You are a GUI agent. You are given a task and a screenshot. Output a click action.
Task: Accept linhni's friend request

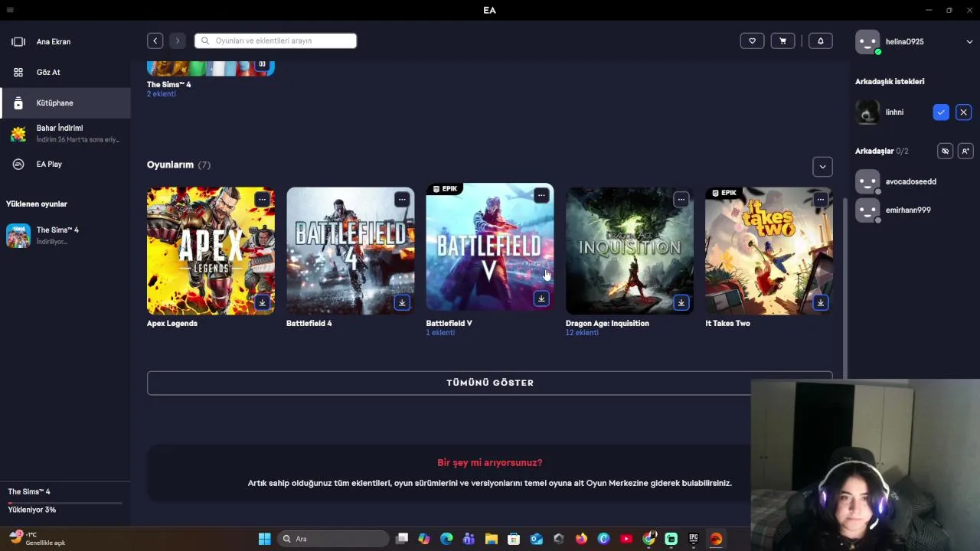pyautogui.click(x=941, y=112)
